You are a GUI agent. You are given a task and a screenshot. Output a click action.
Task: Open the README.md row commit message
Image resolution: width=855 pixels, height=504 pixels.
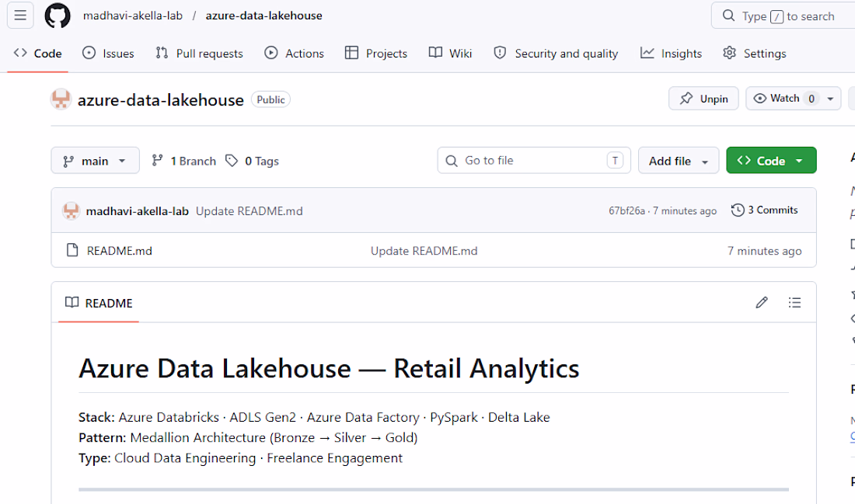click(424, 251)
